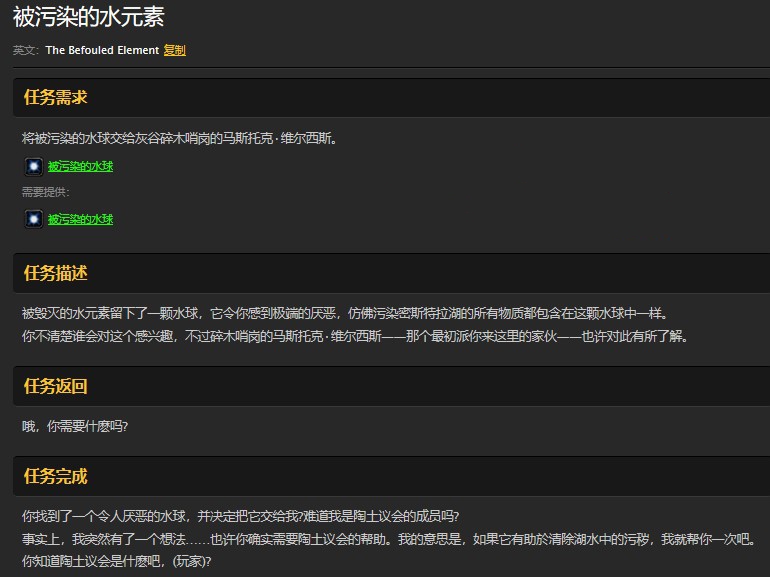Click the water orb icon under 需要提供
Screen dimensions: 770x577
tap(33, 219)
